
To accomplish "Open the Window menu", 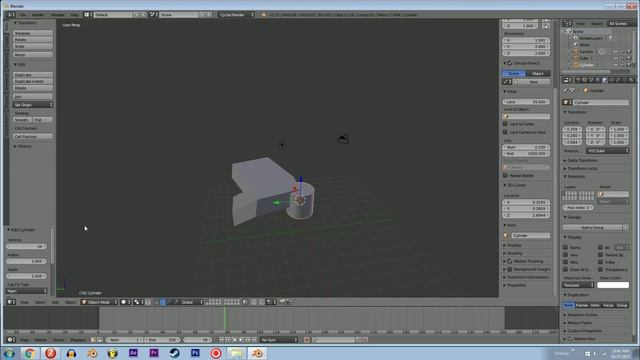I will coord(58,15).
